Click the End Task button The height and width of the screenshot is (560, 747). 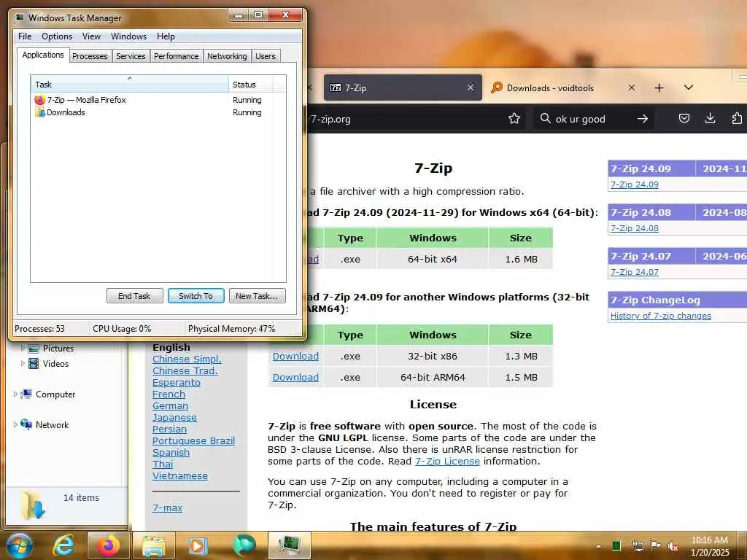(135, 296)
